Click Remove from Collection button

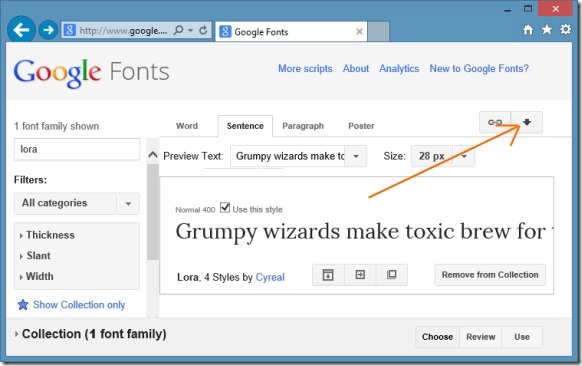tap(490, 275)
